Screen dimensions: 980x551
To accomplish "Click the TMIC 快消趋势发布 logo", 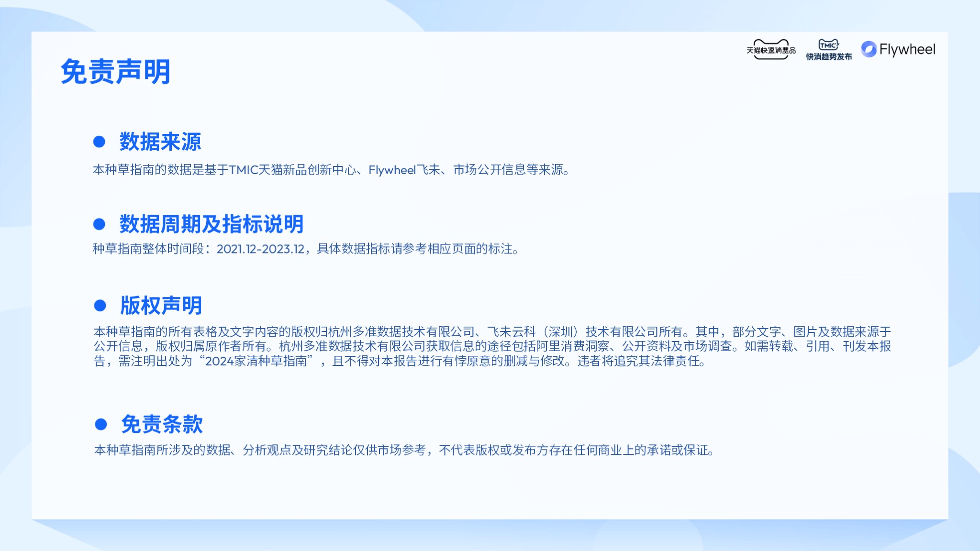I will 829,50.
